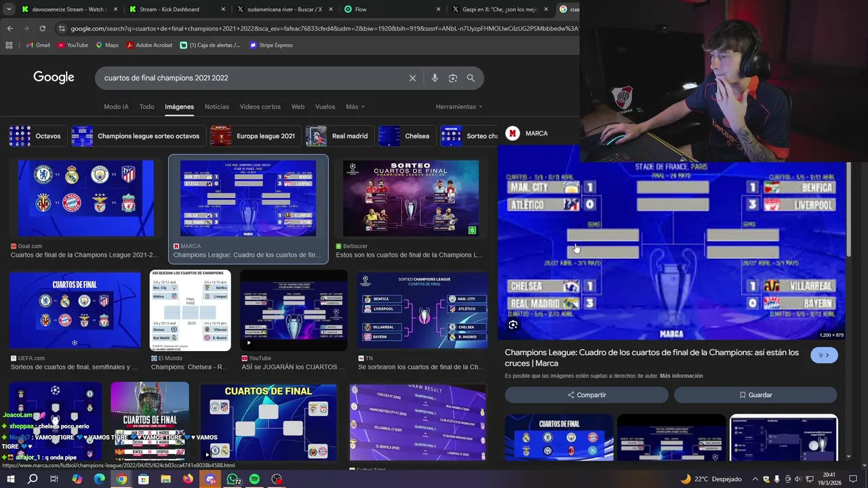Search by image with Google Lens
The image size is (868, 488).
(x=452, y=78)
